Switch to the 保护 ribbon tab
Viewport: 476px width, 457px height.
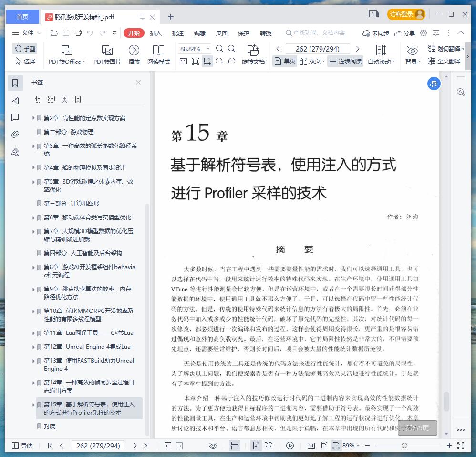click(243, 33)
